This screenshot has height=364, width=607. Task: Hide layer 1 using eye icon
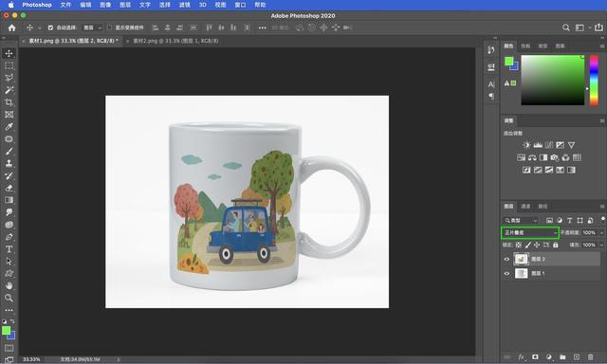tap(506, 274)
